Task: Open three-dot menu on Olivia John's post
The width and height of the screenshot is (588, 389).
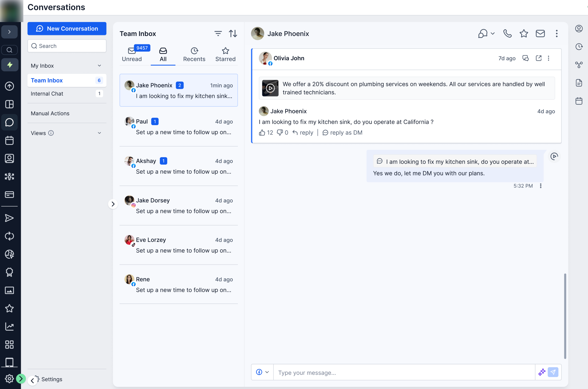Action: 548,58
